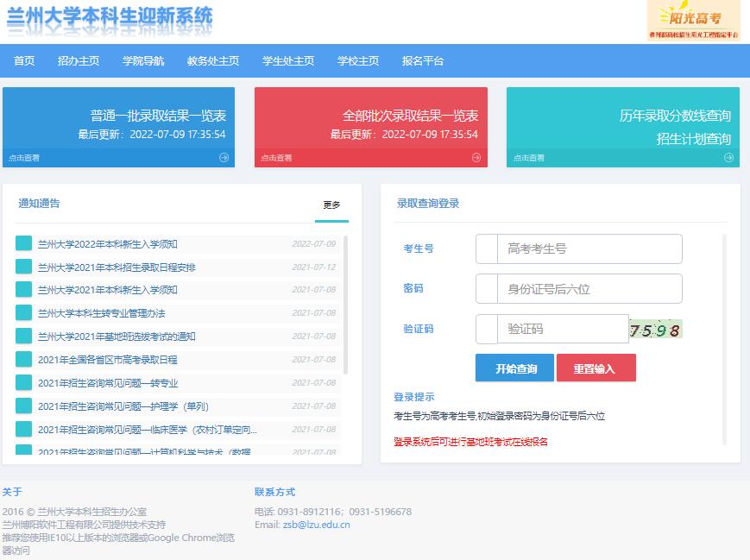Open notice 常见问题—临床医学（农村订单定向
Image resolution: width=750 pixels, height=560 pixels.
click(x=148, y=430)
